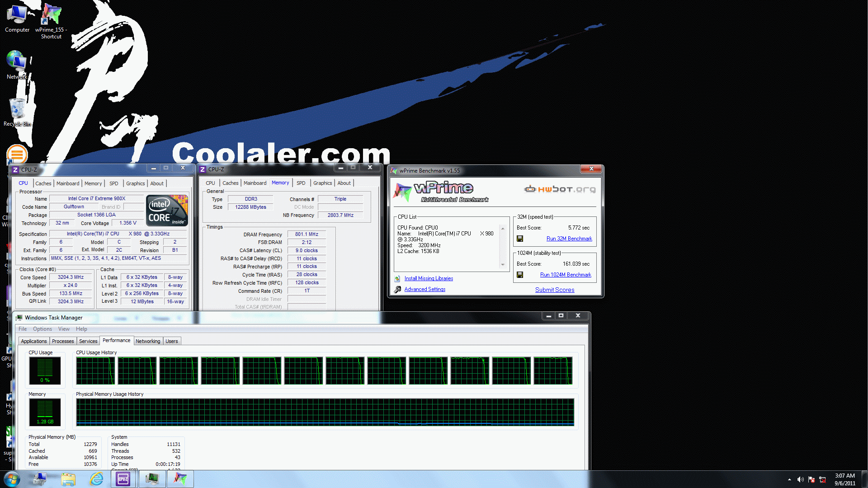Screen dimensions: 868x488
Task: Switch to SPD tab in left CPU-Z
Action: click(x=114, y=183)
